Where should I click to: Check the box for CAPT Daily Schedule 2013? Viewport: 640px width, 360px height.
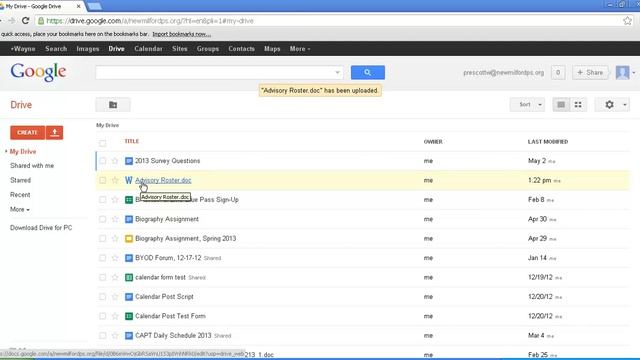coord(102,336)
